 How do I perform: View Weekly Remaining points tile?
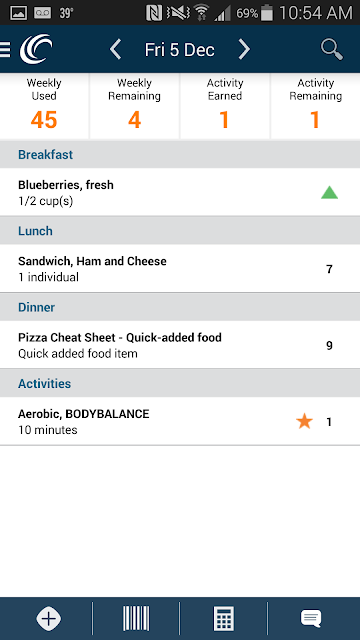[134, 106]
